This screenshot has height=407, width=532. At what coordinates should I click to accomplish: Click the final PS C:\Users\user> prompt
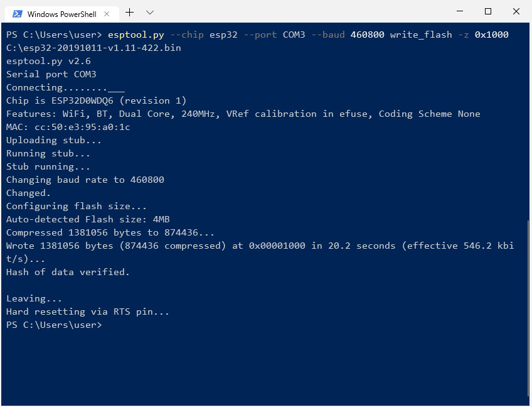pos(54,325)
